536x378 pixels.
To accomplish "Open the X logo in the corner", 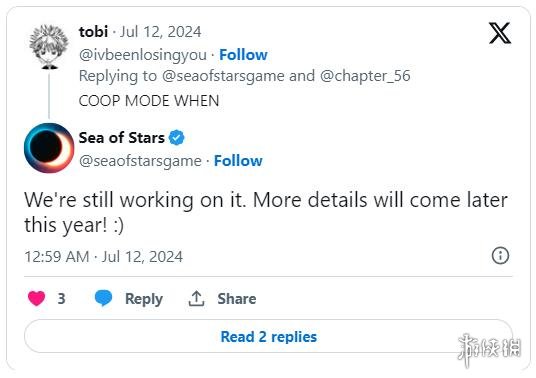I will point(500,33).
